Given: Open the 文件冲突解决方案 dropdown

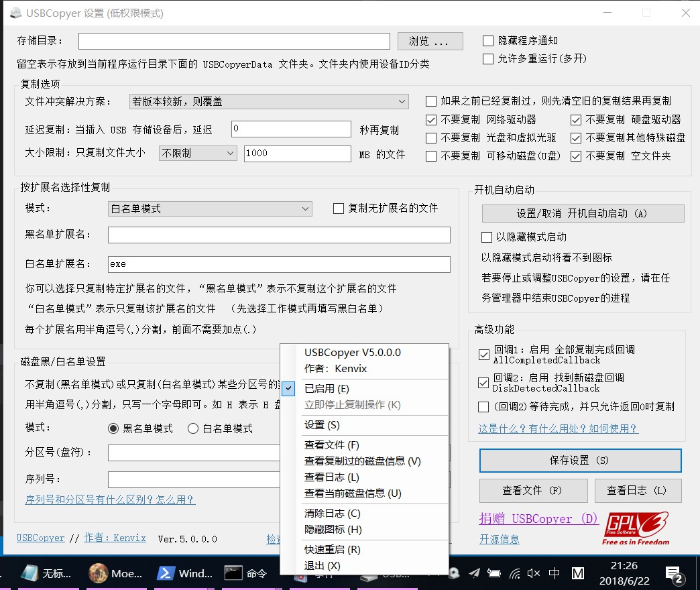Looking at the screenshot, I should [268, 101].
